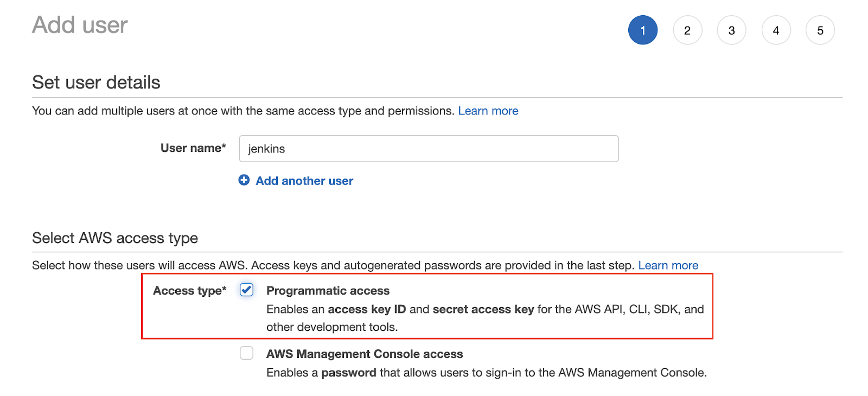Click the AWS Management Console access label
Viewport: 868px width, 396px height.
pyautogui.click(x=365, y=354)
